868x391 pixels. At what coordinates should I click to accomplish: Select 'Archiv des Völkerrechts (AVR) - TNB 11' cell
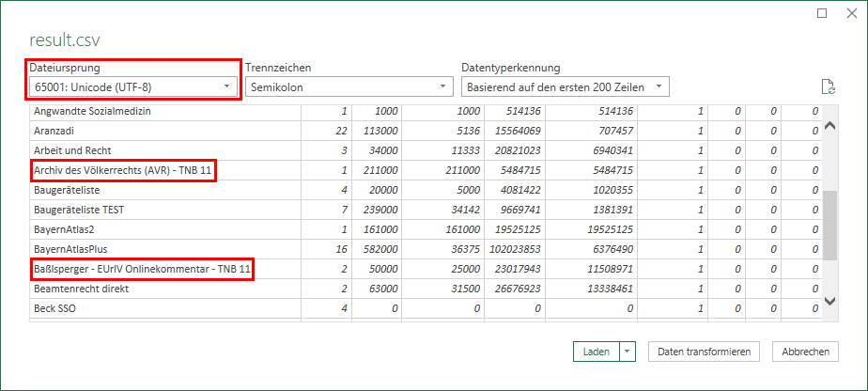coord(165,170)
